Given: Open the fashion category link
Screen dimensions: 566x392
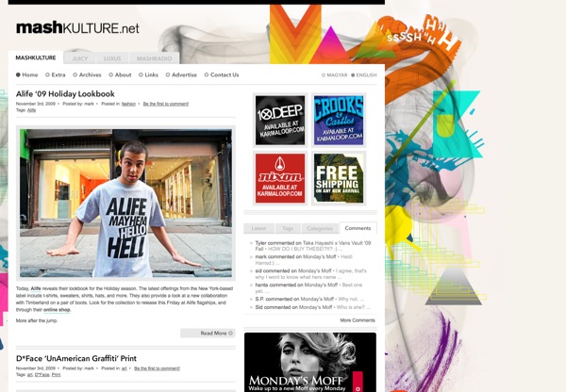Looking at the screenshot, I should [128, 104].
